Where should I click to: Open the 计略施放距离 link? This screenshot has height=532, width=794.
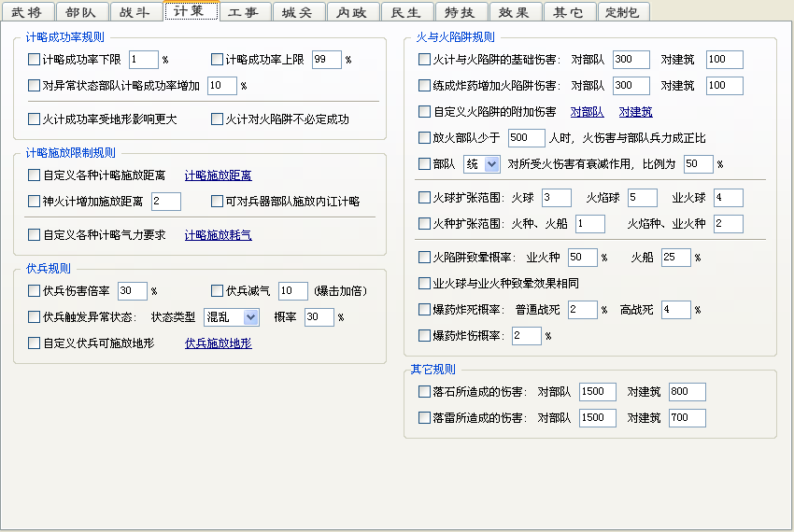click(x=219, y=175)
